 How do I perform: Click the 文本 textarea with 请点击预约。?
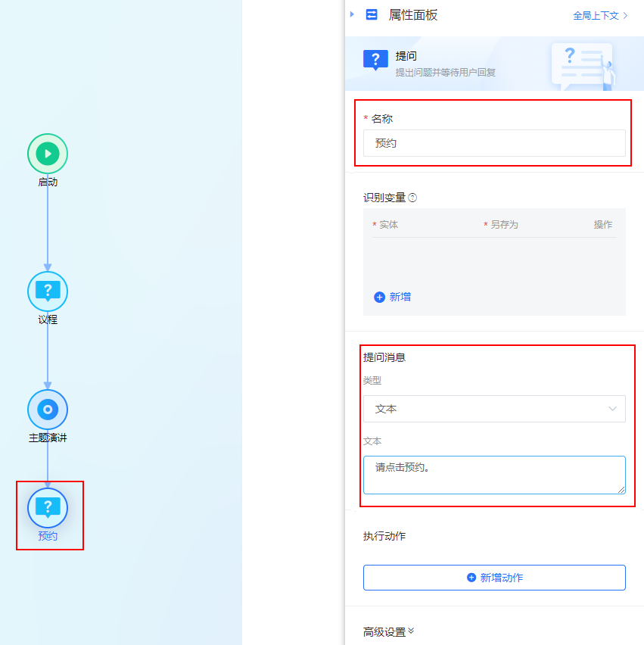coord(494,475)
